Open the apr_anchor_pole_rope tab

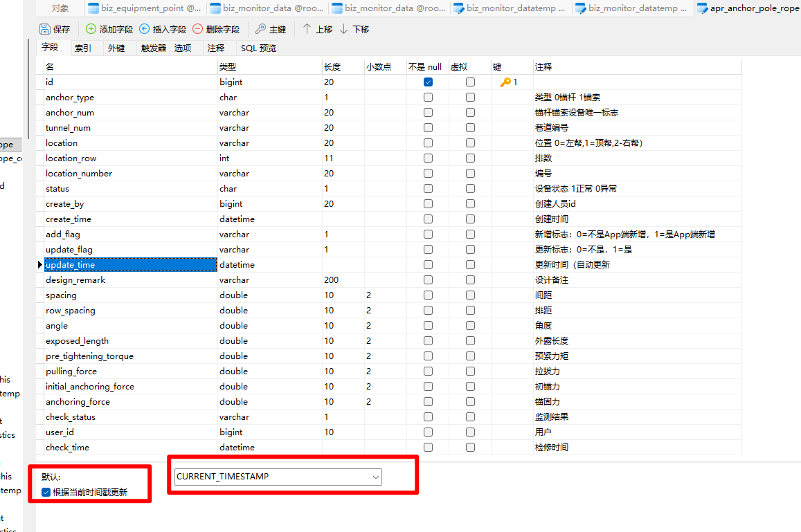(x=748, y=8)
